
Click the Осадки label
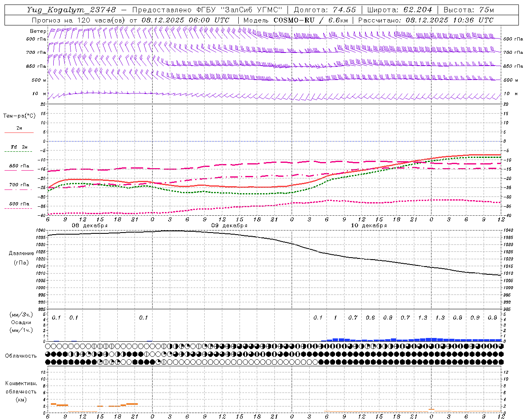click(x=21, y=322)
